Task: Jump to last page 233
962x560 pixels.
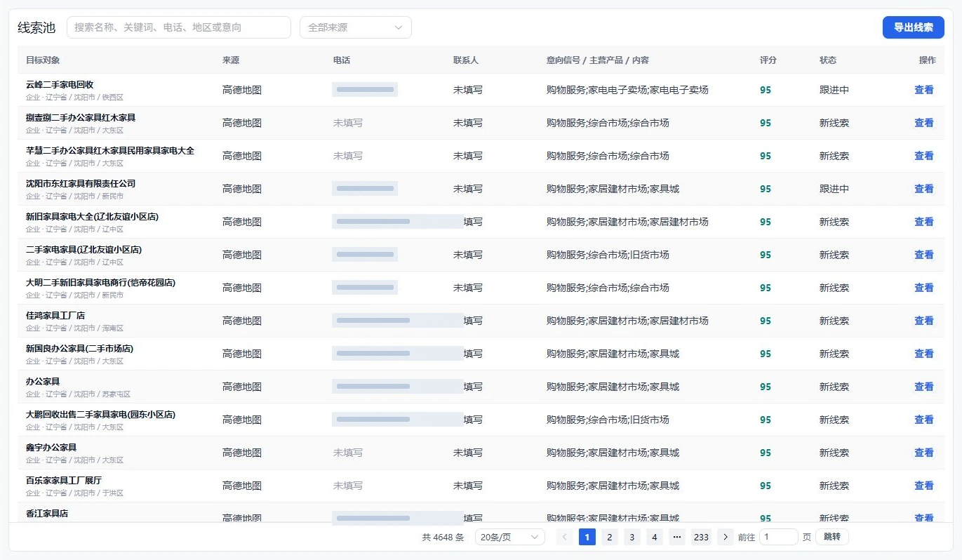Action: point(701,537)
